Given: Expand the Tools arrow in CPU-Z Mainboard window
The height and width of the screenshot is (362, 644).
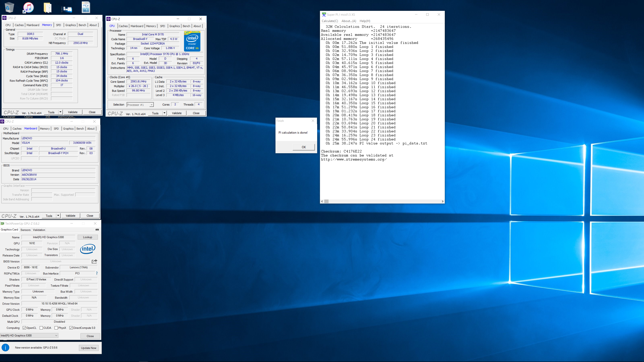Looking at the screenshot, I should pyautogui.click(x=58, y=216).
